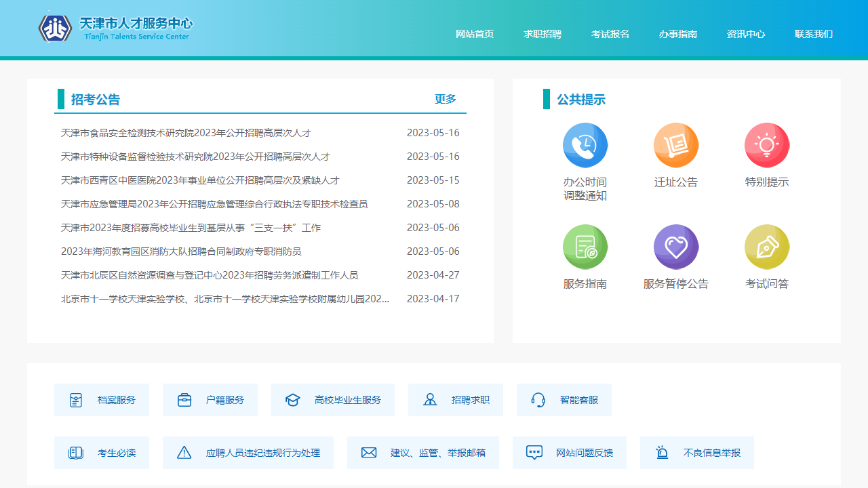Open the 考试报名 navigation menu
The image size is (868, 488).
610,34
